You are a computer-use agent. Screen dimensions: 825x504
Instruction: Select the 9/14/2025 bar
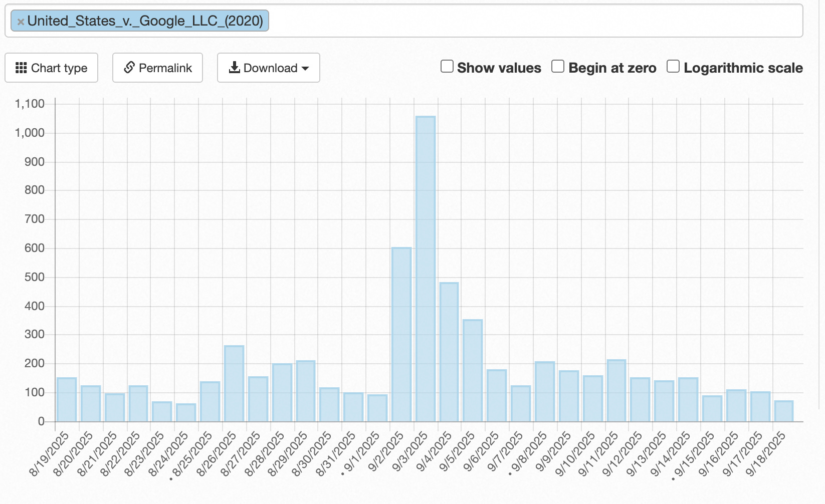coord(688,400)
